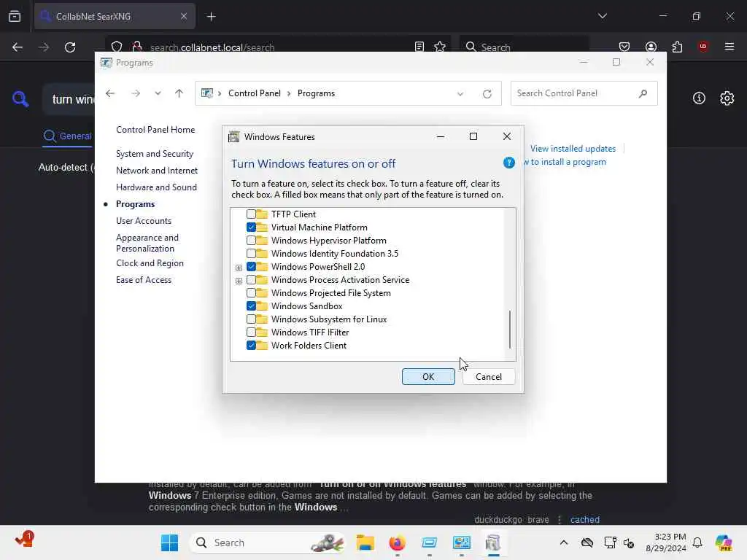
Task: Click the Control Panel Back arrow
Action: tap(110, 93)
